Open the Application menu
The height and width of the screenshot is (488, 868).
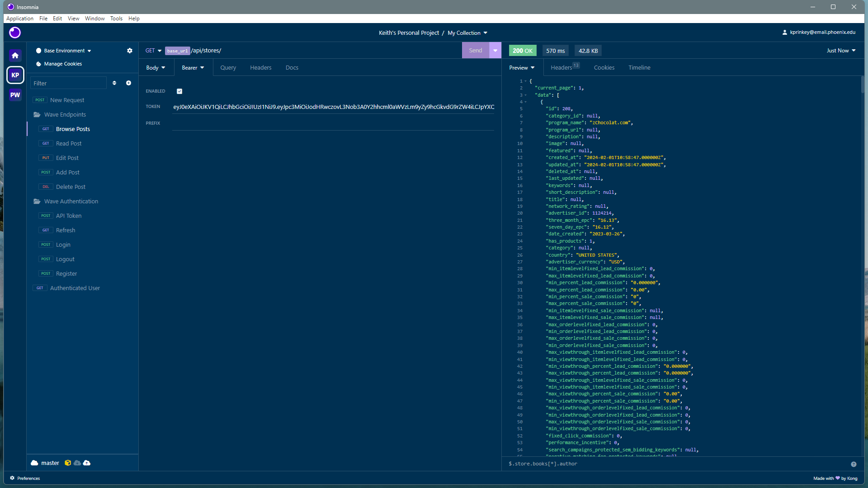click(x=20, y=19)
